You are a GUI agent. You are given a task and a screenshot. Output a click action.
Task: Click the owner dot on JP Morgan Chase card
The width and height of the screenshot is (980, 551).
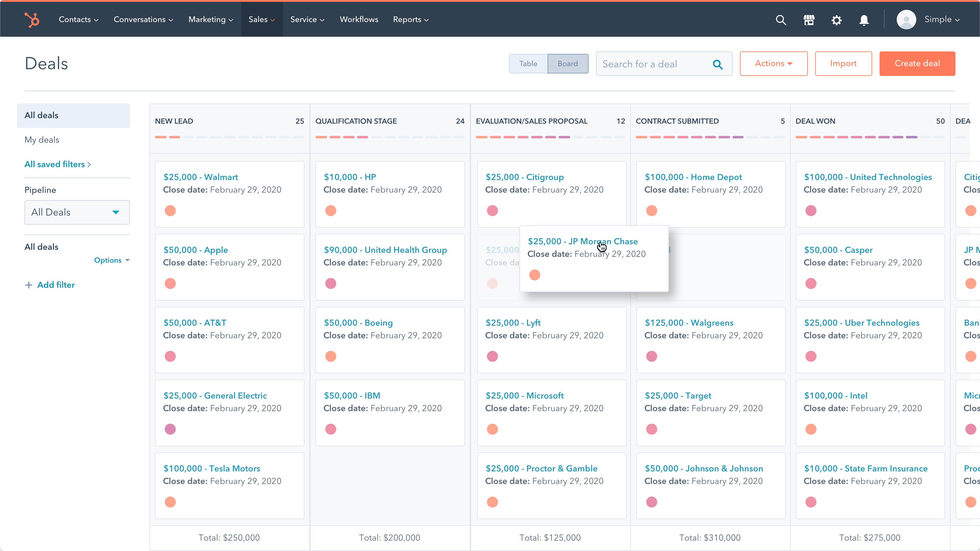tap(534, 275)
